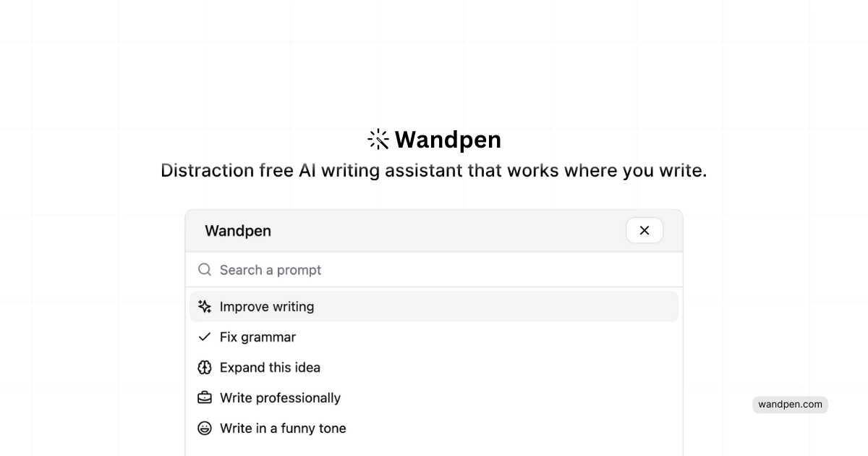Choose the Improve writing prompt
This screenshot has height=456, width=868.
click(x=267, y=306)
